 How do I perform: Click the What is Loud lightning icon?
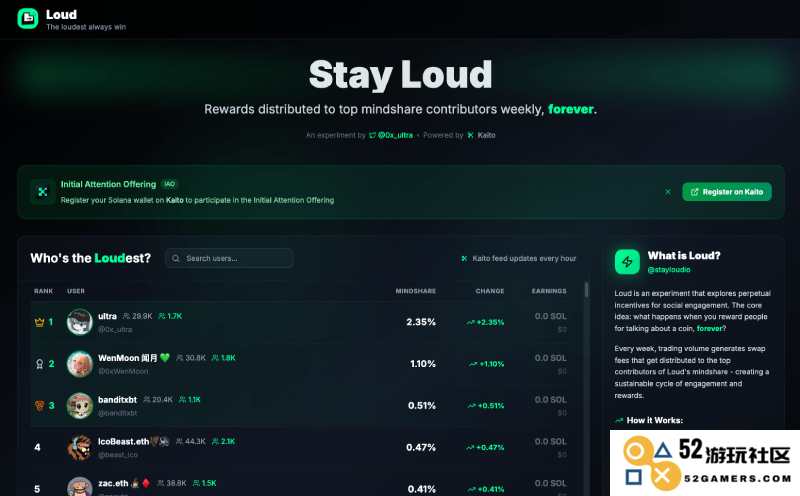point(628,262)
